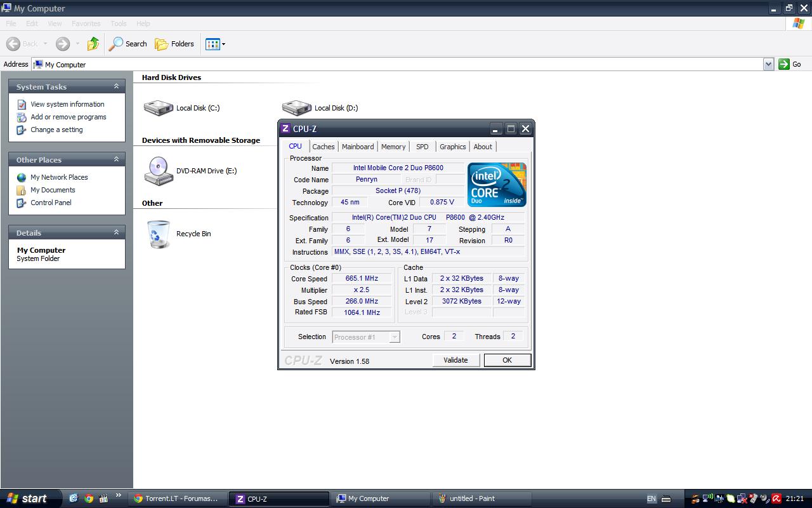Viewport: 812px width, 508px height.
Task: Click the Go button beside address bar
Action: (x=790, y=64)
